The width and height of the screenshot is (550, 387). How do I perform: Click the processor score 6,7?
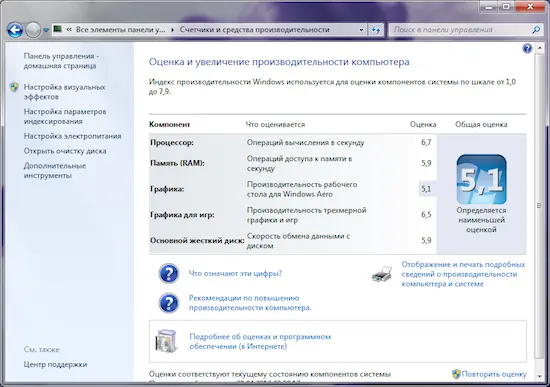tap(426, 142)
